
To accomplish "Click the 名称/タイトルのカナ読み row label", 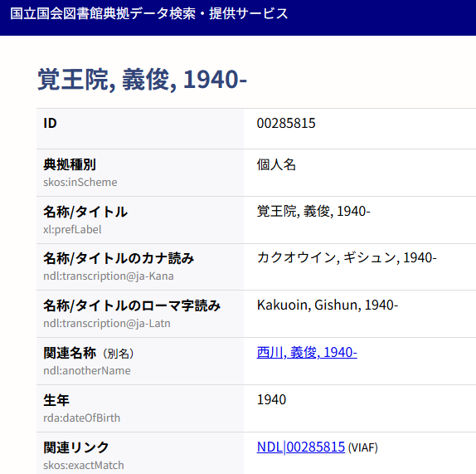I will 119,258.
